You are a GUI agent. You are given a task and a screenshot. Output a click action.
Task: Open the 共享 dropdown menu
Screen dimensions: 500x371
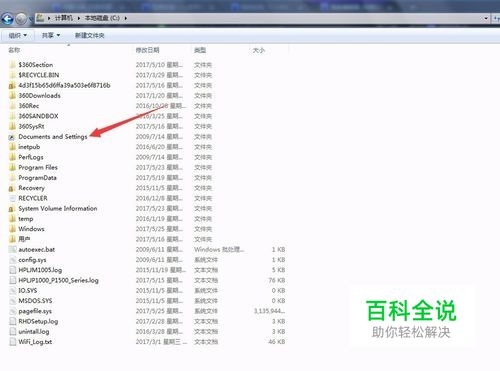click(51, 35)
